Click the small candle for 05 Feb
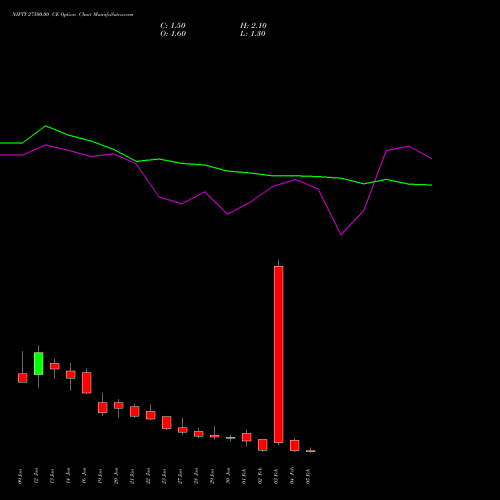Screen dimensions: 500x500 click(311, 451)
